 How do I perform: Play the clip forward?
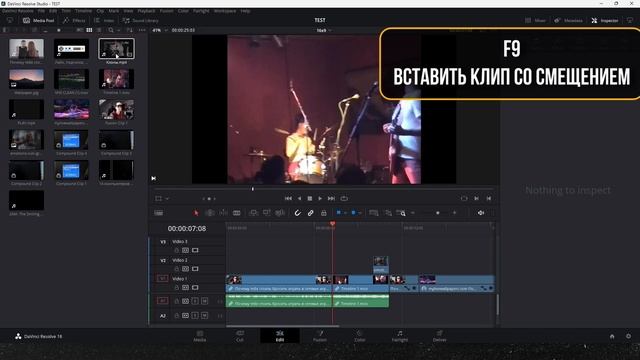tap(320, 199)
